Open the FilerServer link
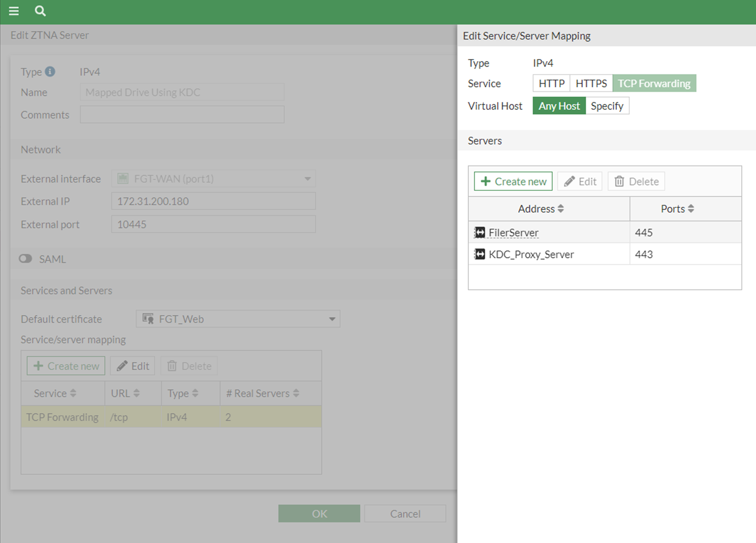 coord(513,232)
